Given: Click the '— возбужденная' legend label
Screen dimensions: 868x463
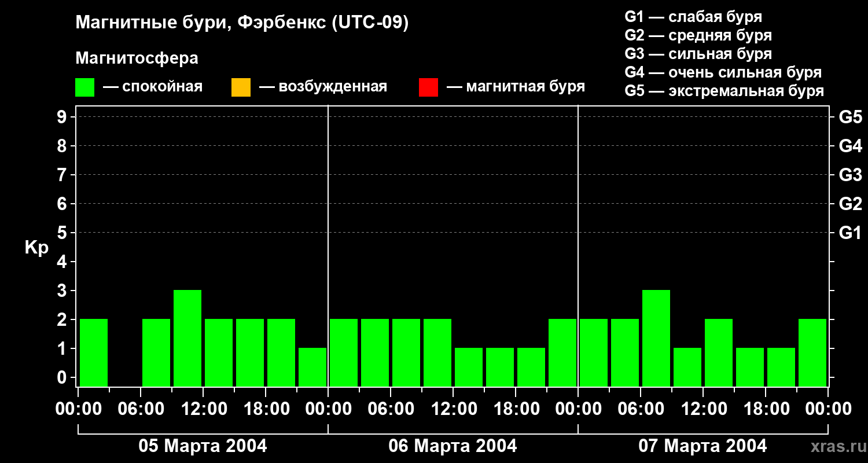Looking at the screenshot, I should 323,87.
